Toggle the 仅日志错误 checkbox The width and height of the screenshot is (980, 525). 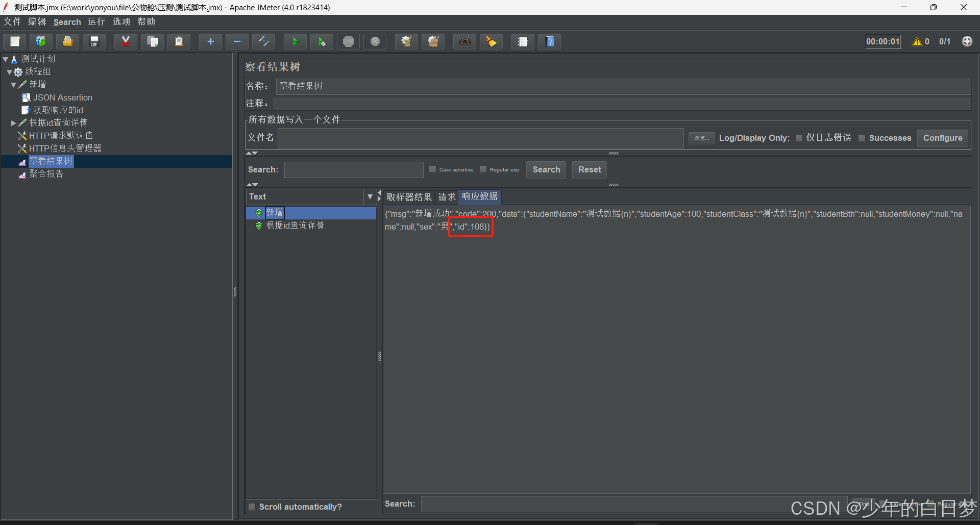[x=799, y=138]
